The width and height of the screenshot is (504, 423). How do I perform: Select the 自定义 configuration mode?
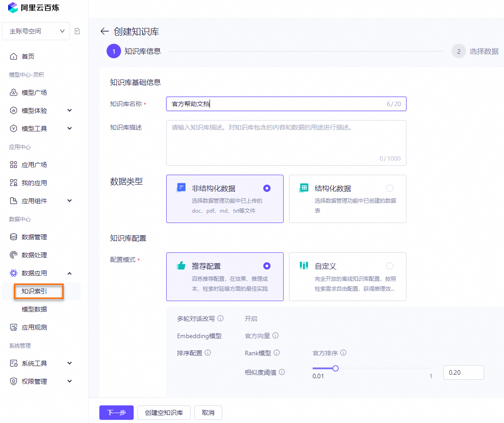(x=389, y=266)
